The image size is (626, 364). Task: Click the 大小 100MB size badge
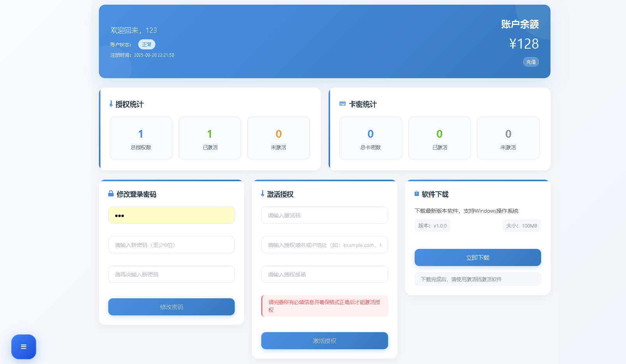tap(522, 226)
